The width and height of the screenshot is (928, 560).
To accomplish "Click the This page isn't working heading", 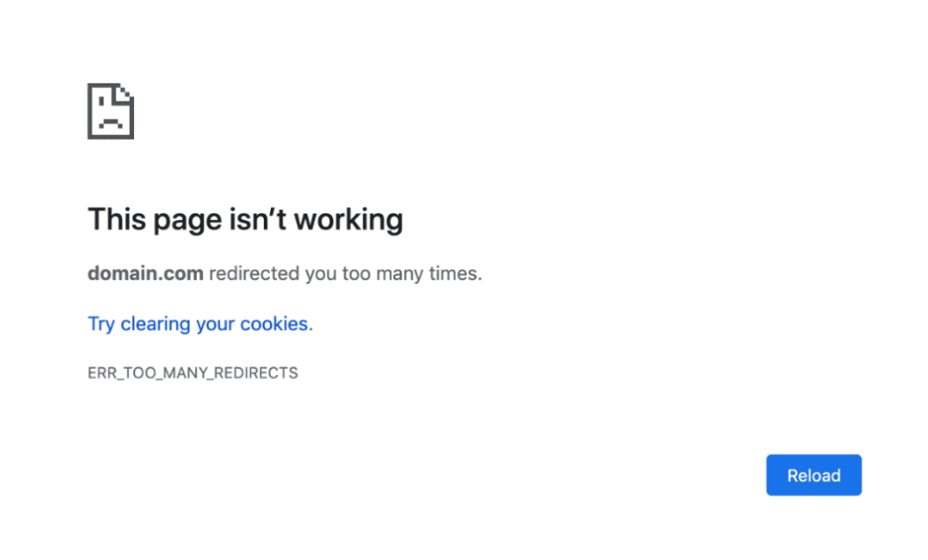I will (245, 219).
